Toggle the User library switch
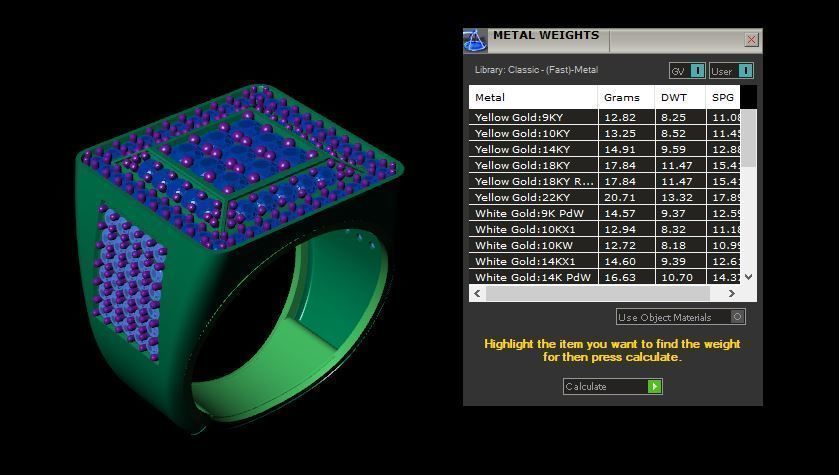Image resolution: width=839 pixels, height=475 pixels. (x=731, y=71)
